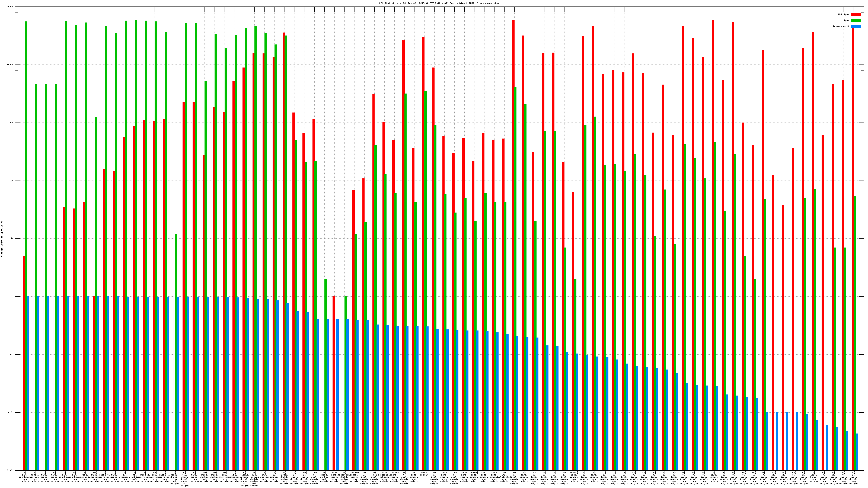Click the 0.001 y-axis tick label
This screenshot has width=868, height=488.
coord(10,470)
